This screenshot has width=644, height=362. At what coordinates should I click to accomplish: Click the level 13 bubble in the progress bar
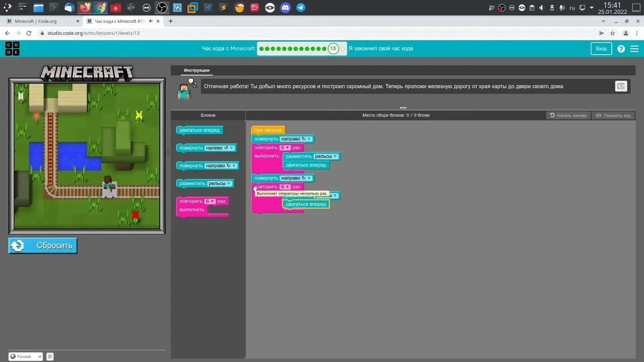tap(333, 49)
